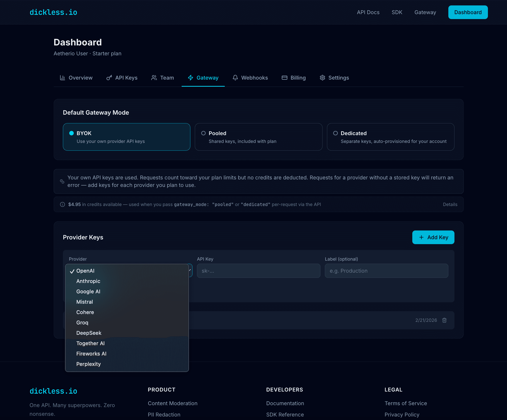Open the Overview tab's bar chart icon
This screenshot has width=507, height=420.
(x=62, y=78)
